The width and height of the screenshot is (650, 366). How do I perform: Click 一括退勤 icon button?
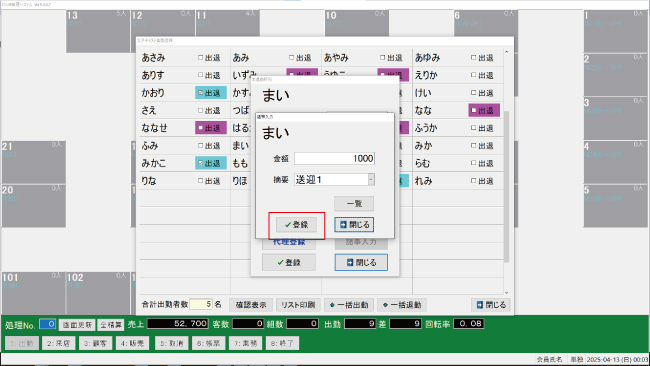402,305
